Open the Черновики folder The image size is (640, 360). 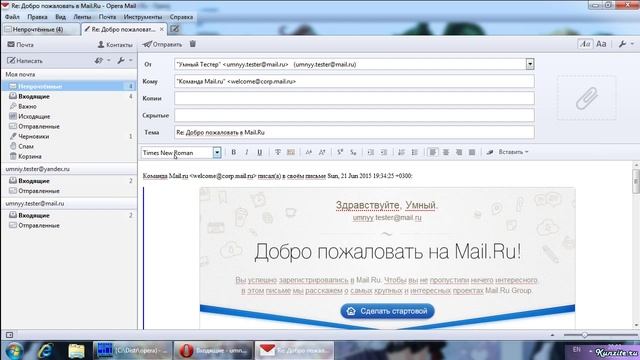click(69, 136)
